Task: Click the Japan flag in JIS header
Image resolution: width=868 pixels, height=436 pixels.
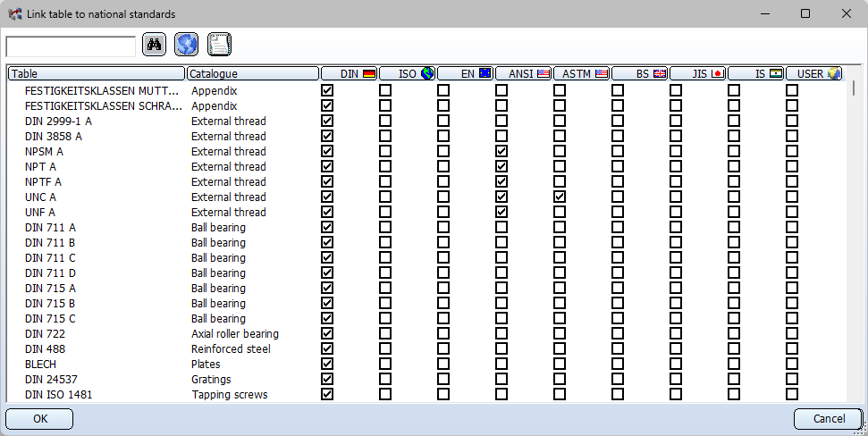Action: point(718,73)
